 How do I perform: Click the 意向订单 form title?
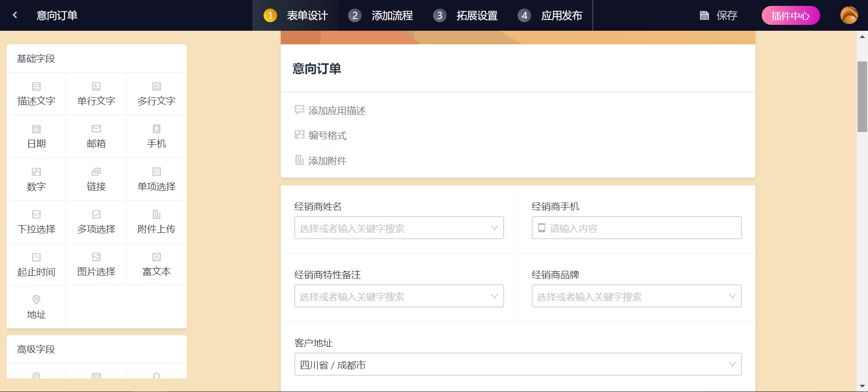point(316,69)
